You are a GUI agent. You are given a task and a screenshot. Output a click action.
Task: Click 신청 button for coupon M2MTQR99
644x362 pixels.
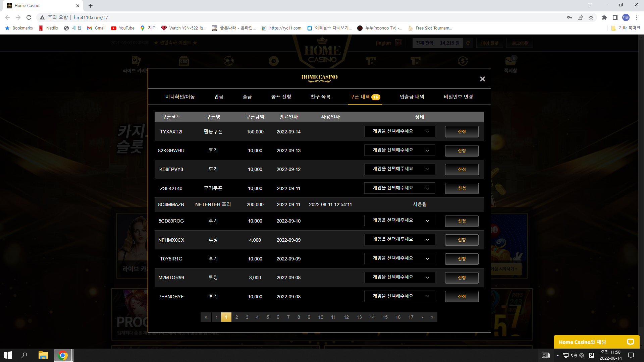[x=462, y=278]
